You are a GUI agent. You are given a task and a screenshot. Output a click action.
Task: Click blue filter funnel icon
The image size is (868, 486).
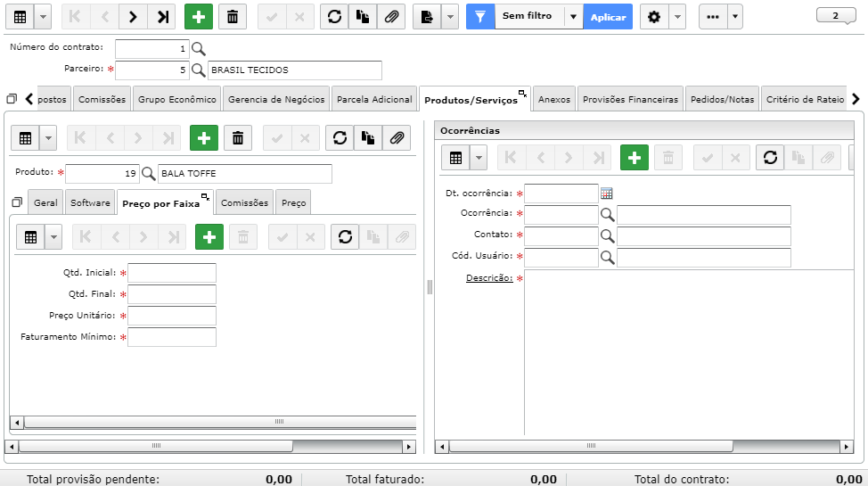[x=480, y=17]
